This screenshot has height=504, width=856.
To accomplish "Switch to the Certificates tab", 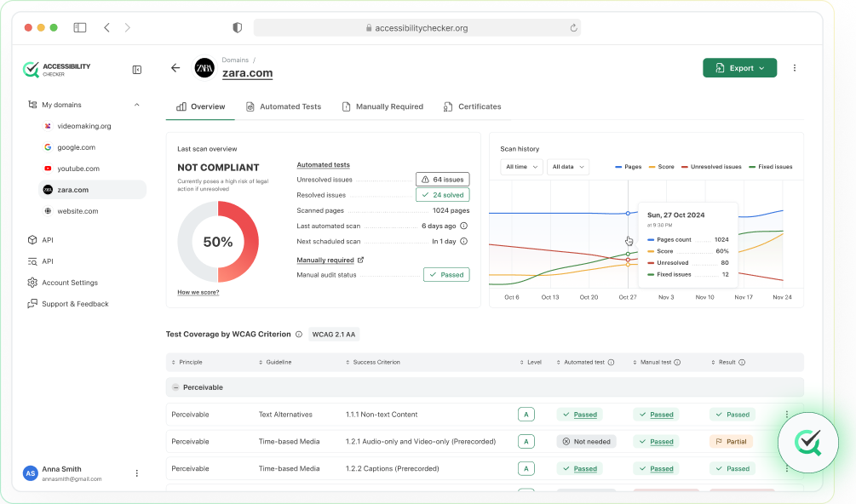I will [472, 107].
